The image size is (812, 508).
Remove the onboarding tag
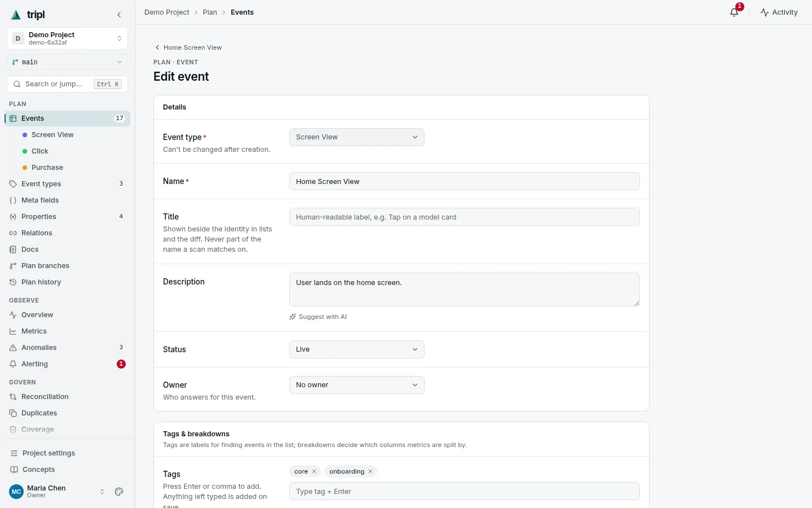370,471
